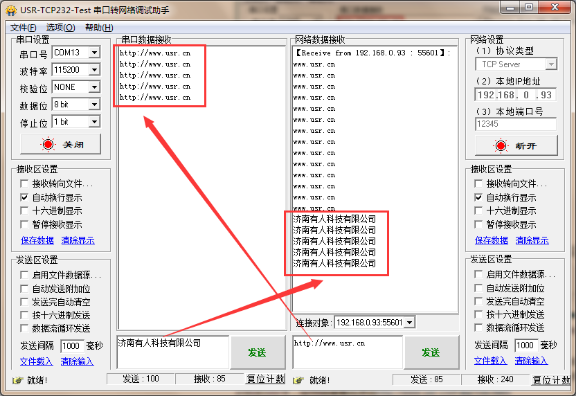The width and height of the screenshot is (576, 396).
Task: Enable network send as hexadecimal checkbox
Action: (478, 314)
